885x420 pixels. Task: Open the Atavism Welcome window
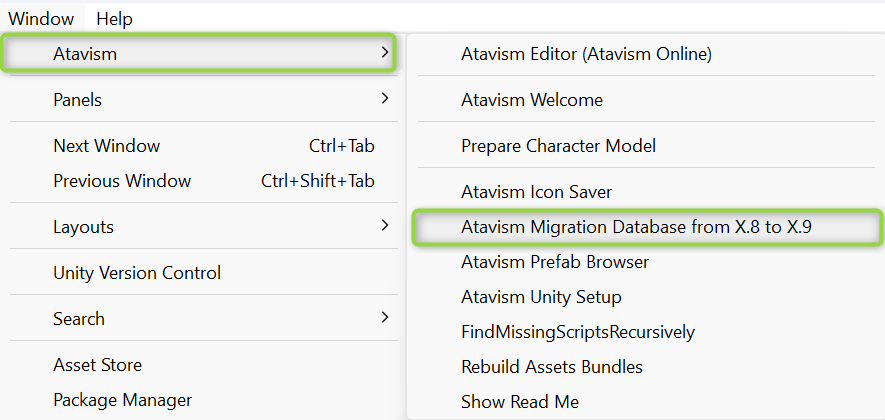532,100
